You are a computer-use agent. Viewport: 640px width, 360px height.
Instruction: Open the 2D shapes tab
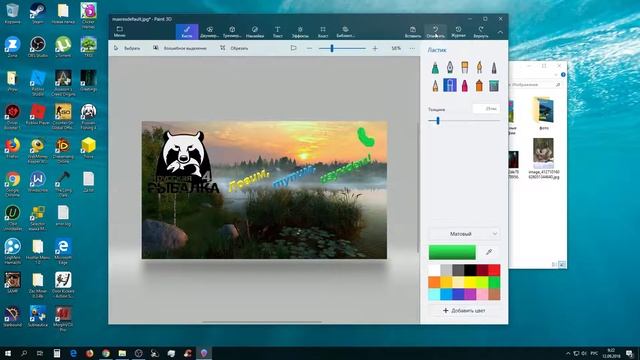point(209,31)
